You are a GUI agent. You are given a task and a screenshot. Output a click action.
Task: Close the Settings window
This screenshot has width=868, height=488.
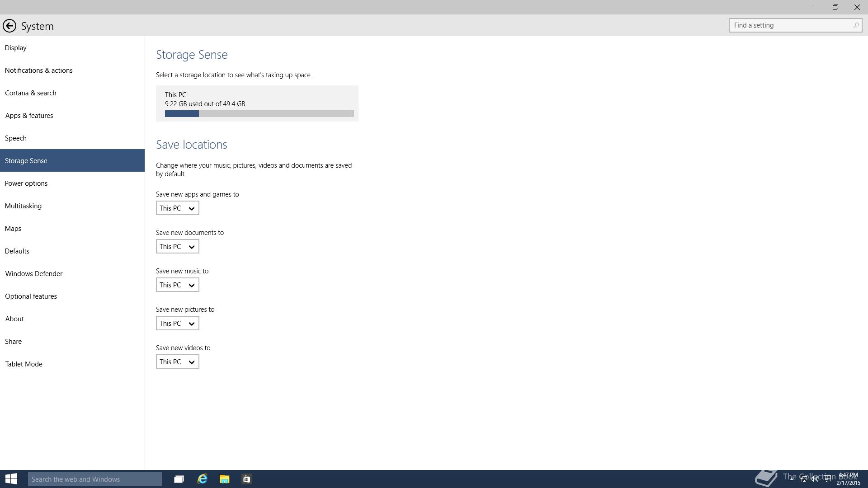[x=857, y=7]
